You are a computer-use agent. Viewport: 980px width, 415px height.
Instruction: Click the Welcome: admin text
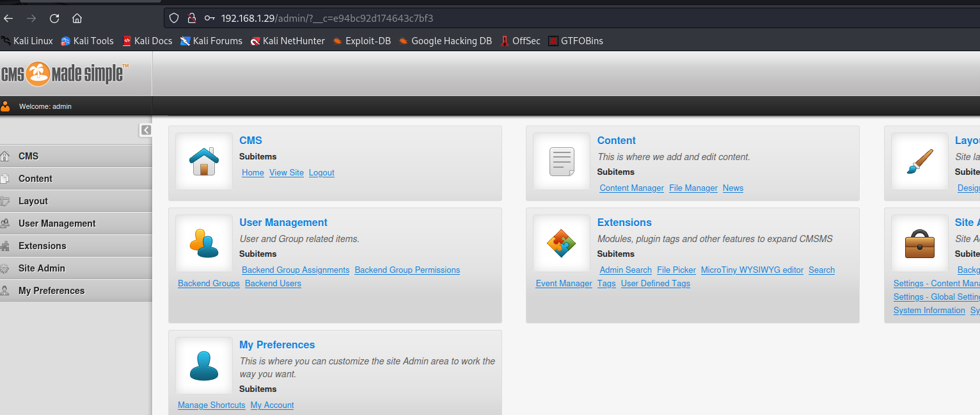45,106
